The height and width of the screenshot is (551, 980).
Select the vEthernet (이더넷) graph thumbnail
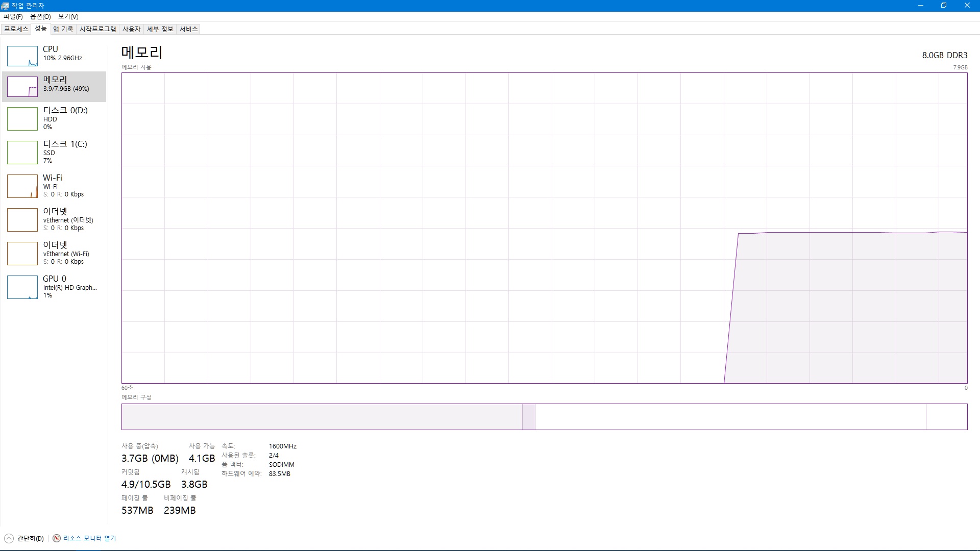(22, 220)
